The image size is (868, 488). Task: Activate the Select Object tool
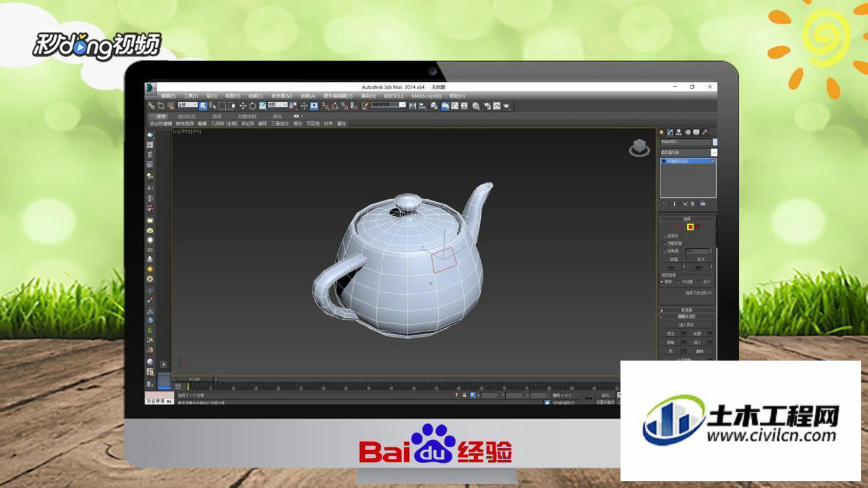tap(203, 106)
